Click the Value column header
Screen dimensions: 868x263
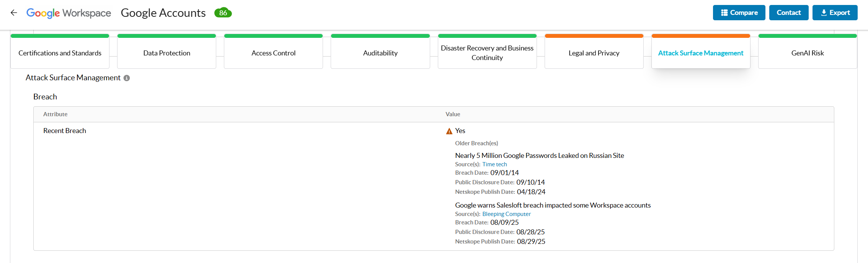[x=453, y=114]
